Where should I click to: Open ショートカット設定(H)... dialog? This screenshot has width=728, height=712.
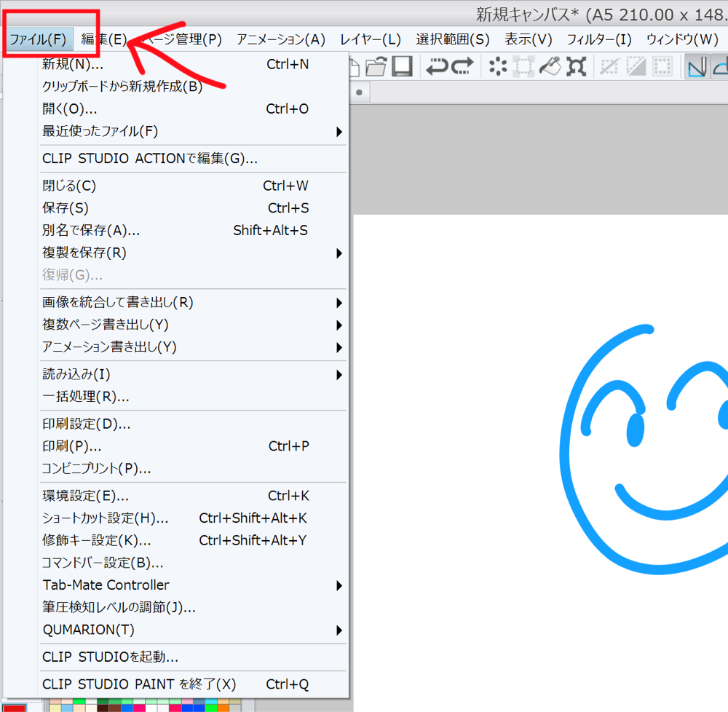pyautogui.click(x=194, y=518)
